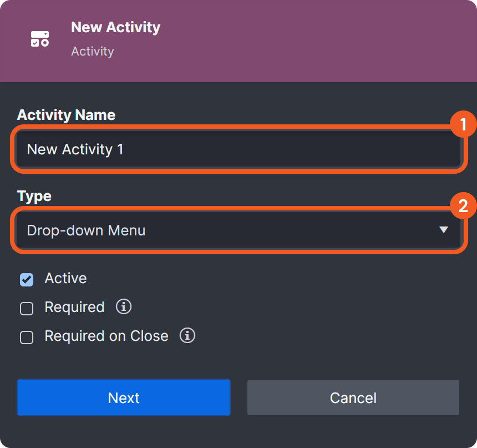Image resolution: width=477 pixels, height=448 pixels.
Task: Click the Type dropdown arrow
Action: pos(443,230)
